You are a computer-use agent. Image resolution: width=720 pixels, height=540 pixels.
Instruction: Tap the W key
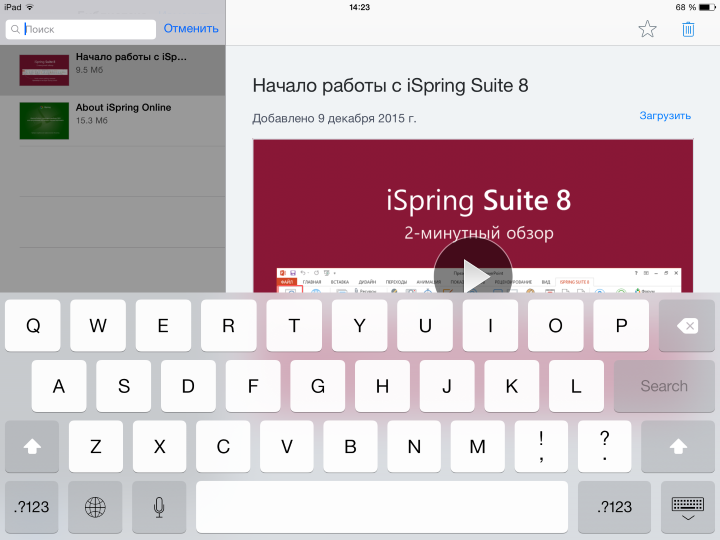pos(98,326)
